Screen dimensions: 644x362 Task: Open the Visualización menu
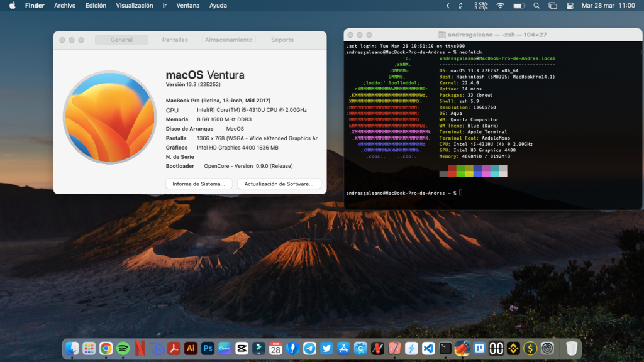pos(134,6)
